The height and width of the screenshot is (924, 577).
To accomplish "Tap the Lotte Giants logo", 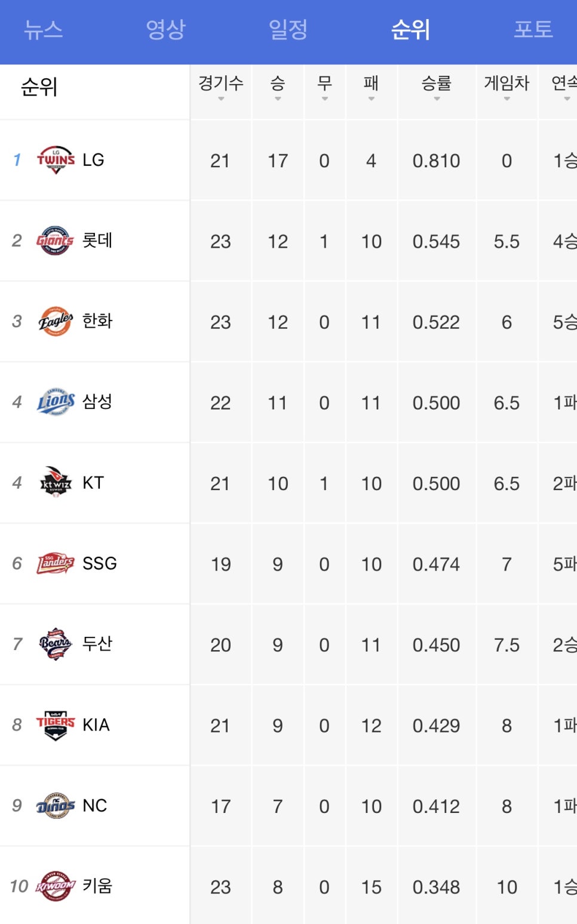I will (55, 241).
